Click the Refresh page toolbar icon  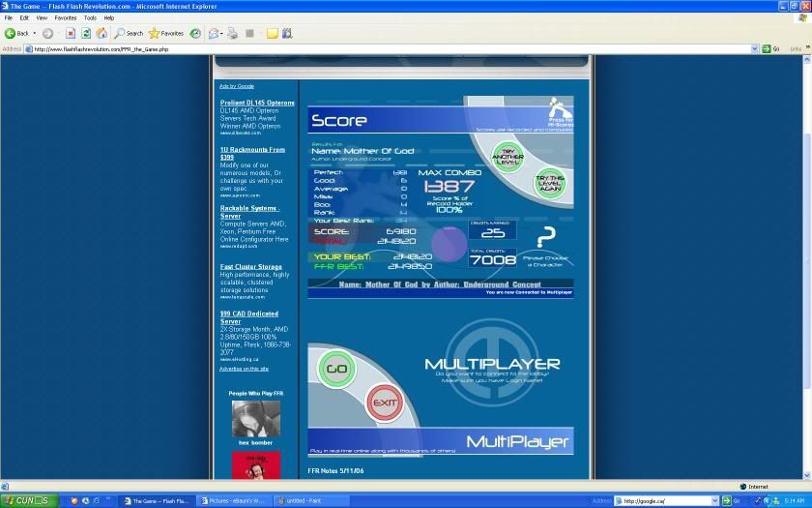tap(86, 33)
